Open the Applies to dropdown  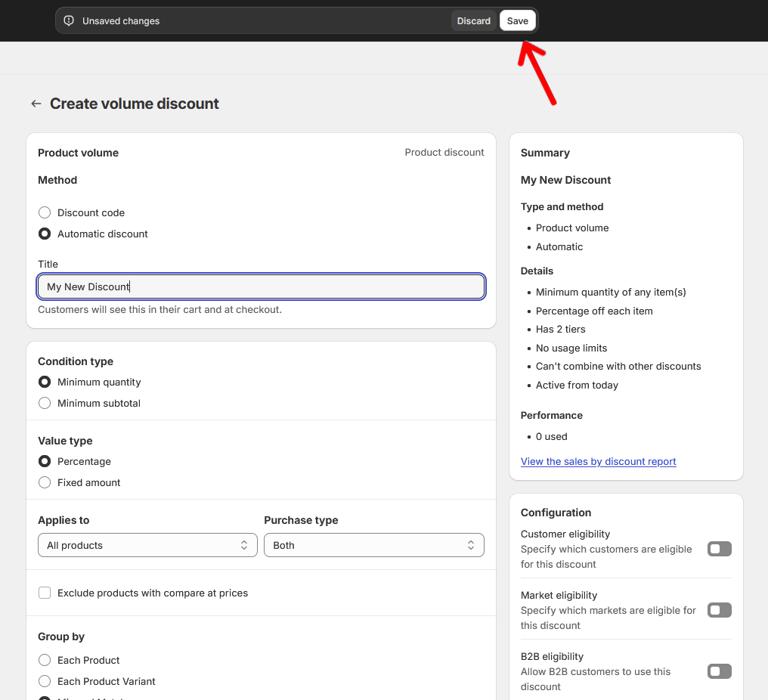147,545
